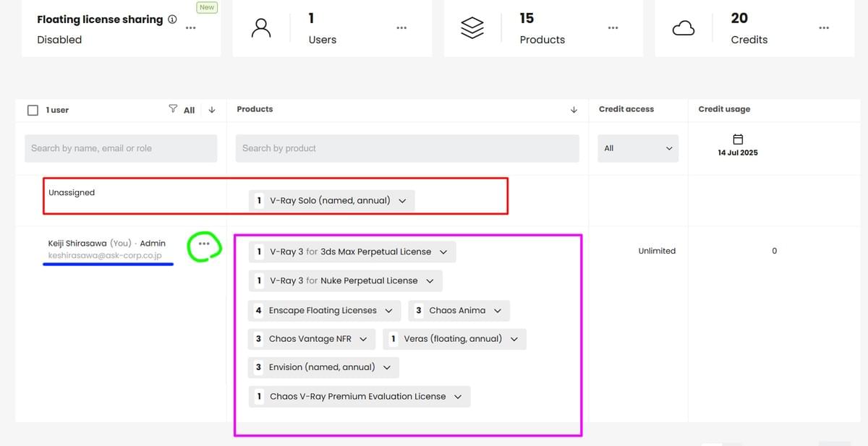868x446 pixels.
Task: Click the stacked layers icon on the Products card
Action: click(x=472, y=28)
